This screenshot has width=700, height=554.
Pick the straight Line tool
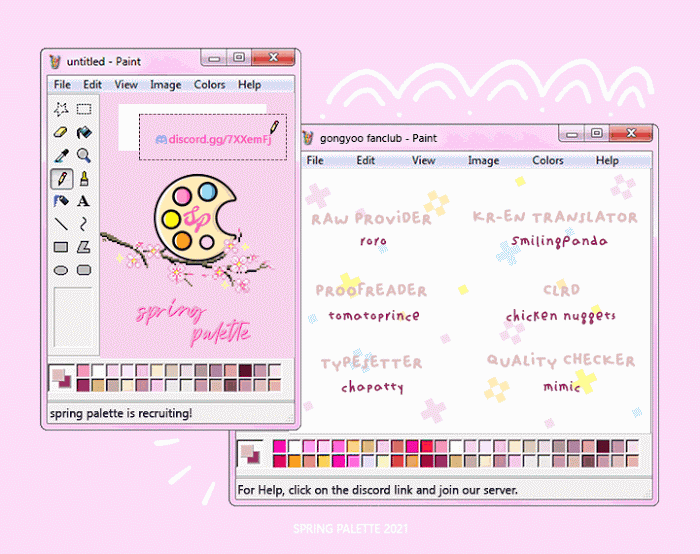tap(61, 224)
